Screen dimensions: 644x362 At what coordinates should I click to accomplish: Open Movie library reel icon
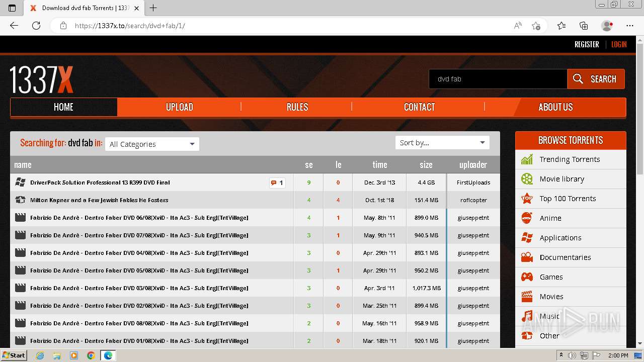(527, 179)
